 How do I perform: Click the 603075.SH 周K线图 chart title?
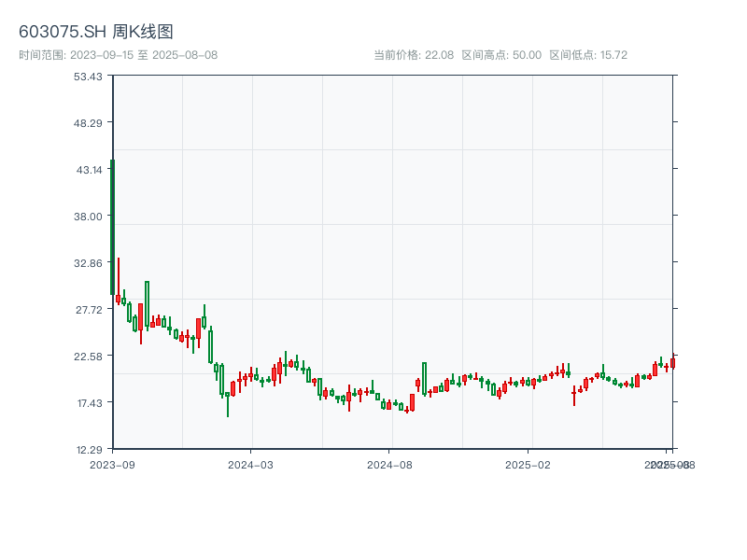[96, 32]
